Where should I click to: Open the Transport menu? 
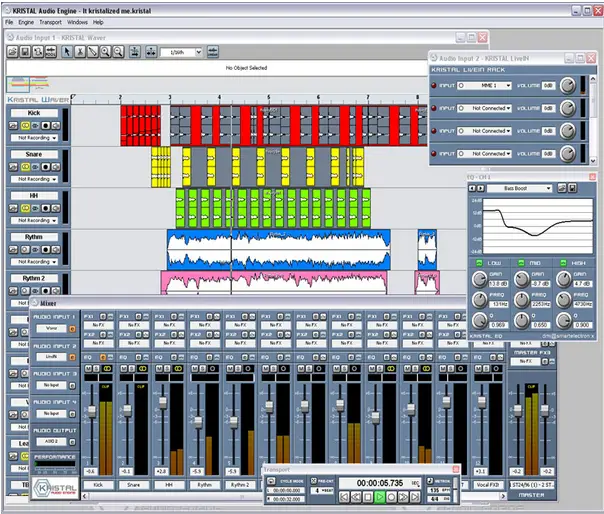[50, 22]
